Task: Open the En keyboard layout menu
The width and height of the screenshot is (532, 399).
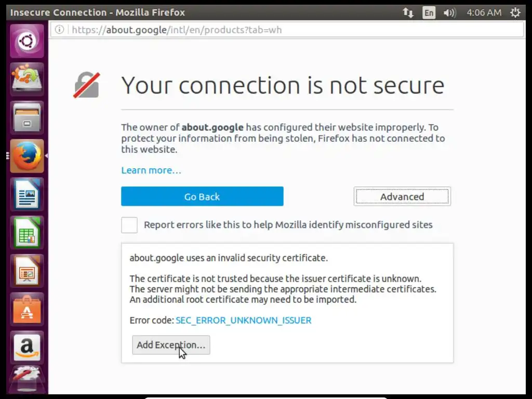Action: [429, 12]
